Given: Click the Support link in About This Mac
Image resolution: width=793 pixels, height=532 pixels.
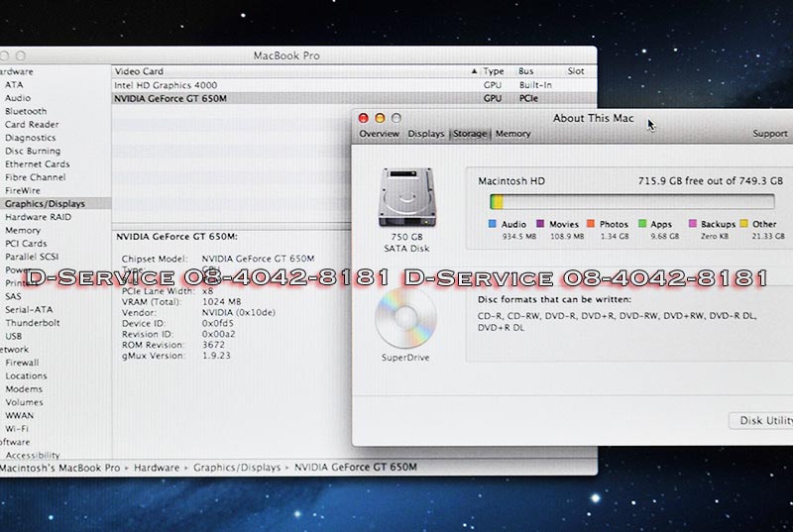Looking at the screenshot, I should tap(770, 134).
